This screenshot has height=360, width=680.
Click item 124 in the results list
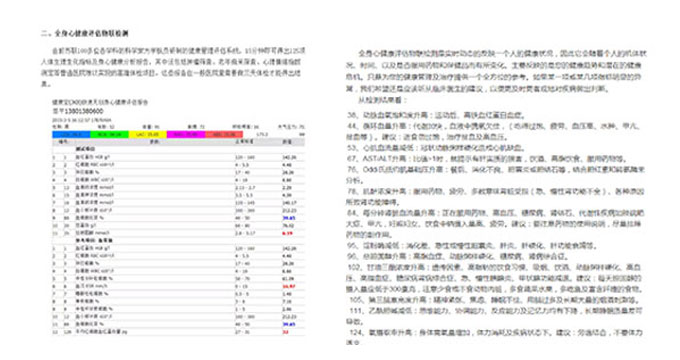click(494, 337)
